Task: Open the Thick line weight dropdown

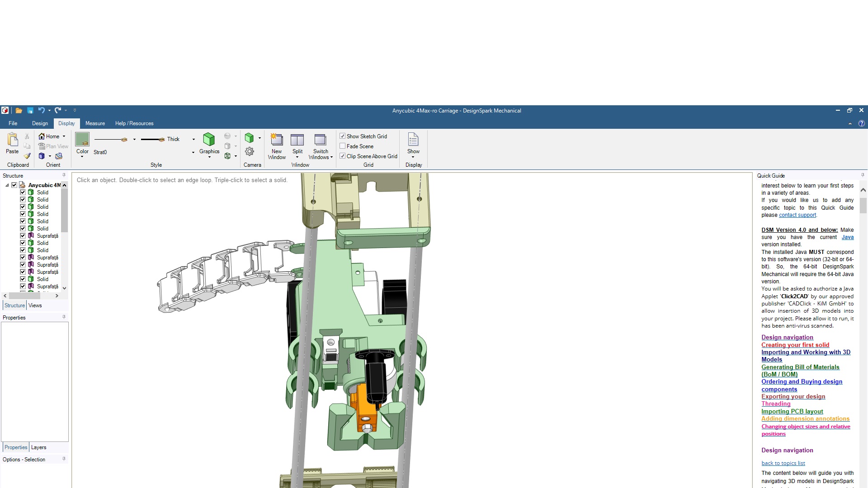Action: (193, 139)
